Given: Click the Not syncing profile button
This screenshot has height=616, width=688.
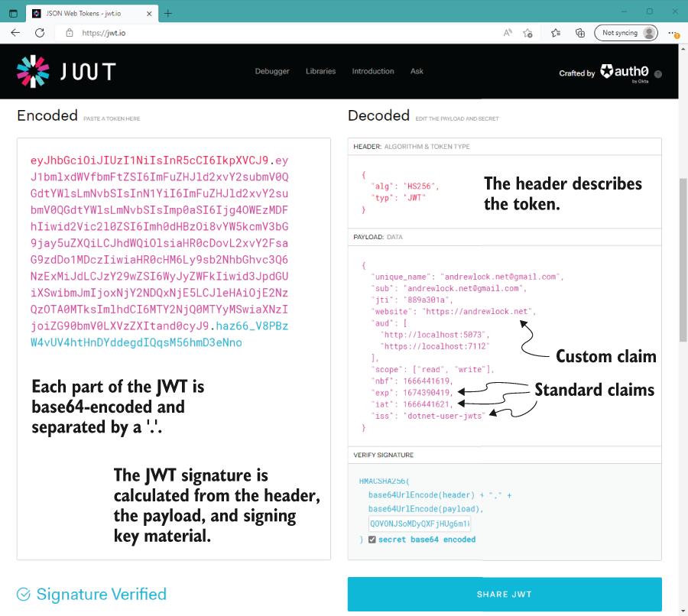Looking at the screenshot, I should (x=626, y=33).
